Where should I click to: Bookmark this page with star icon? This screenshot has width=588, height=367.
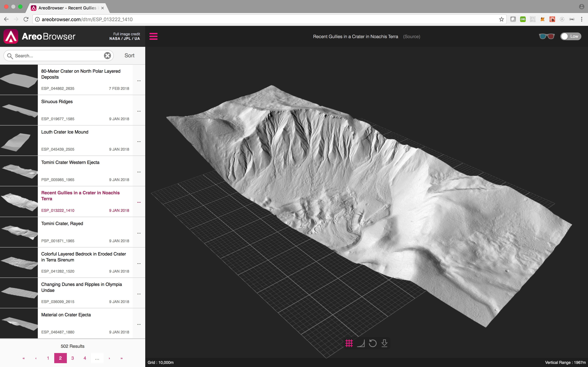501,19
